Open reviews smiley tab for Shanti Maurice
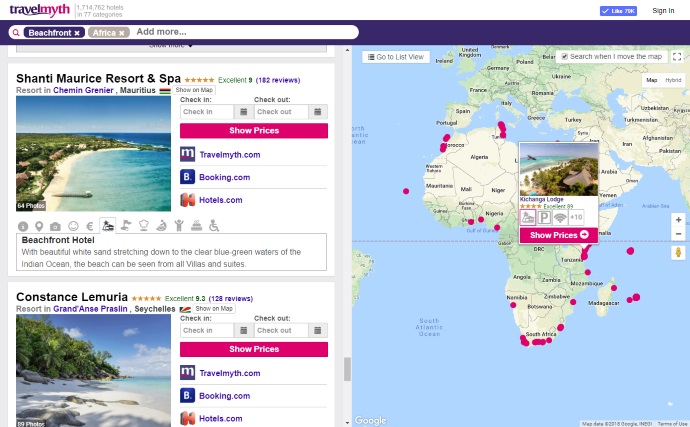The height and width of the screenshot is (427, 690). [x=73, y=226]
